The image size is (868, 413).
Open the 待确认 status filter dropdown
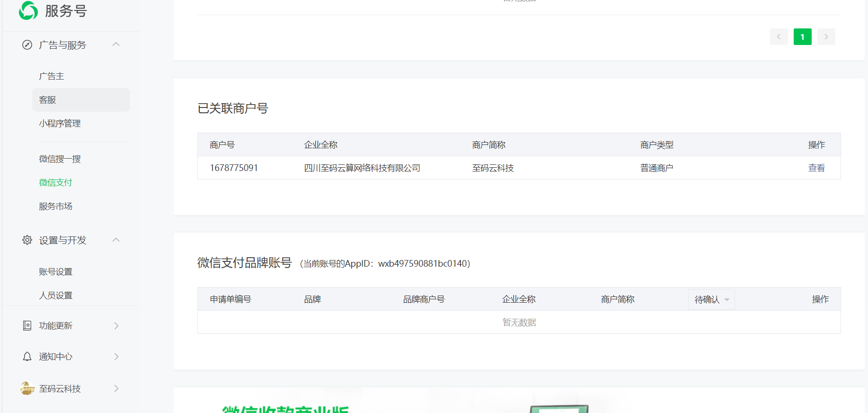(711, 299)
